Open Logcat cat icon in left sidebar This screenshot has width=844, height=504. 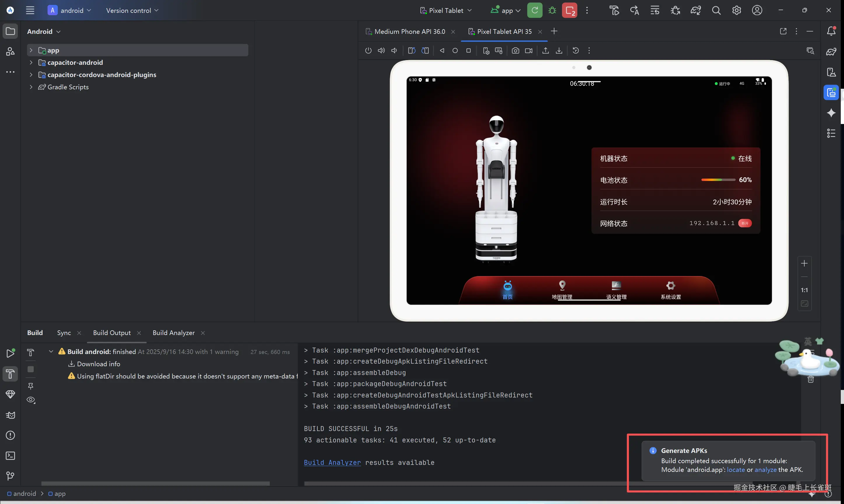coord(10,415)
